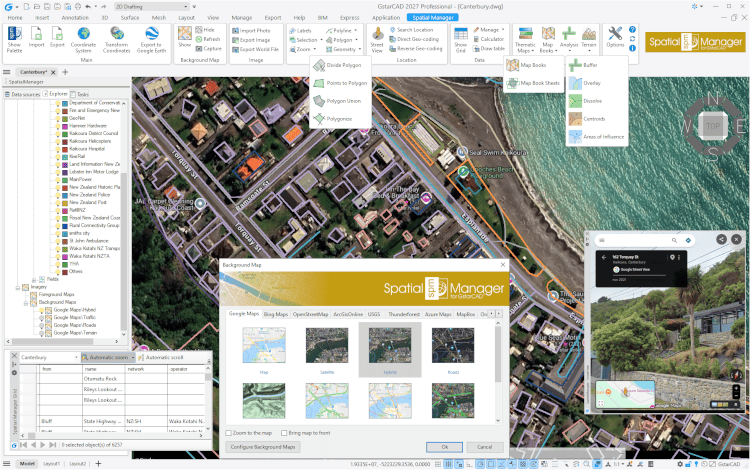Click color swatch for Hammer Hardware

coord(65,126)
